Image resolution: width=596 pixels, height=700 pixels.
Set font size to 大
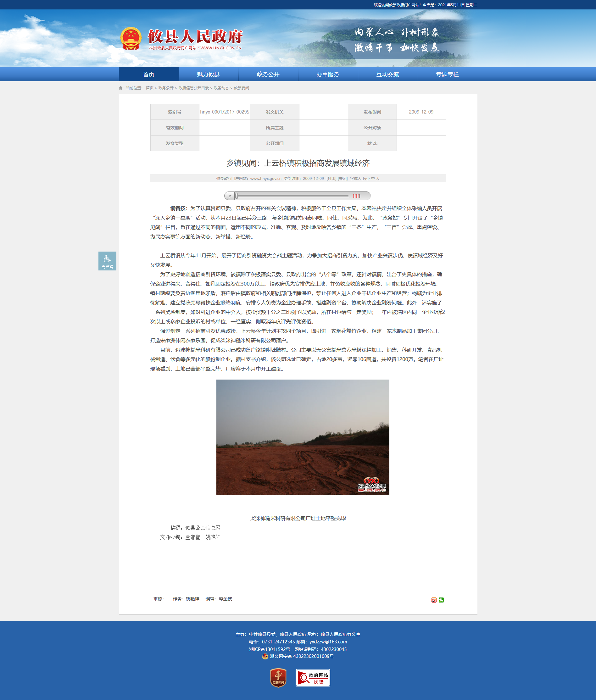tap(378, 178)
